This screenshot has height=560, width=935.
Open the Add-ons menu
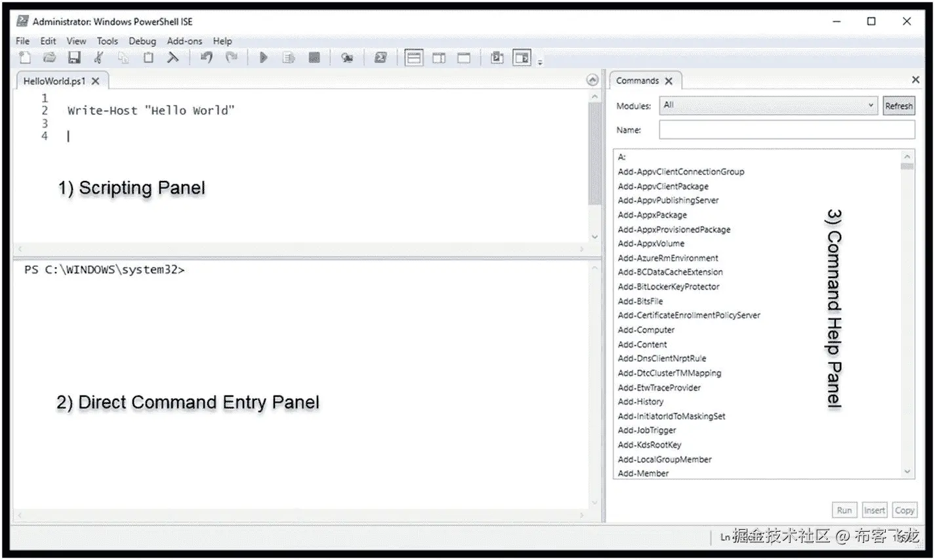point(184,41)
